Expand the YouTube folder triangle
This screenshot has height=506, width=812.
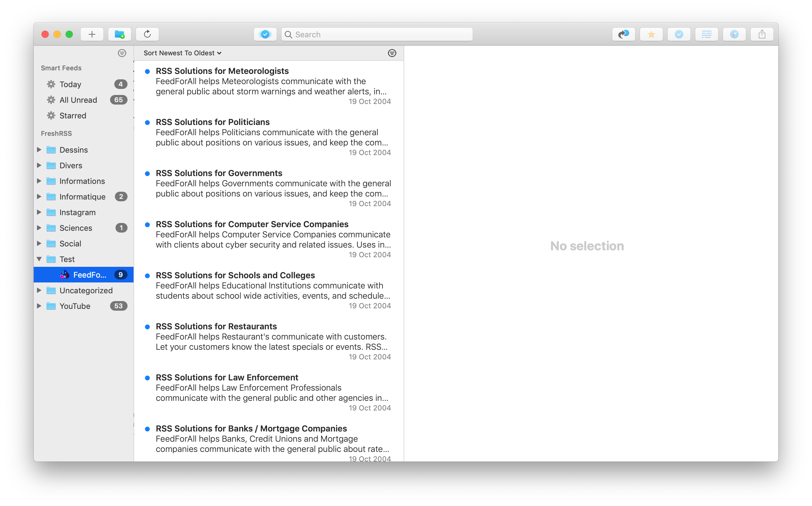pos(39,306)
